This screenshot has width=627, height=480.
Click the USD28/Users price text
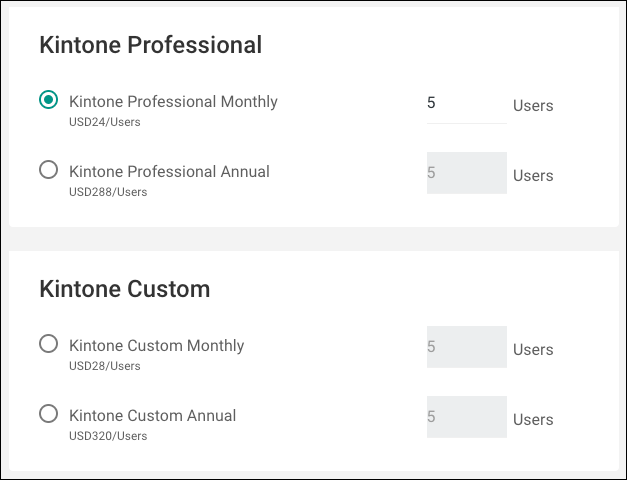(x=105, y=366)
